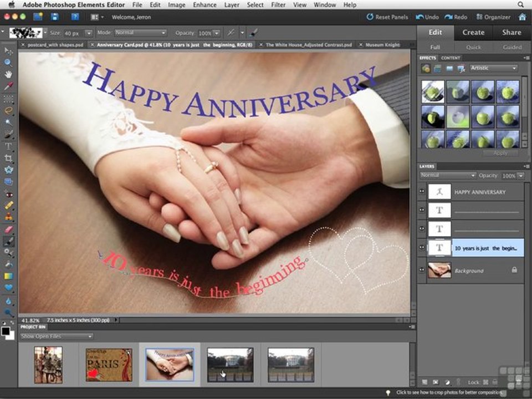Switch to the Content panel tab
The width and height of the screenshot is (532, 399).
[451, 58]
